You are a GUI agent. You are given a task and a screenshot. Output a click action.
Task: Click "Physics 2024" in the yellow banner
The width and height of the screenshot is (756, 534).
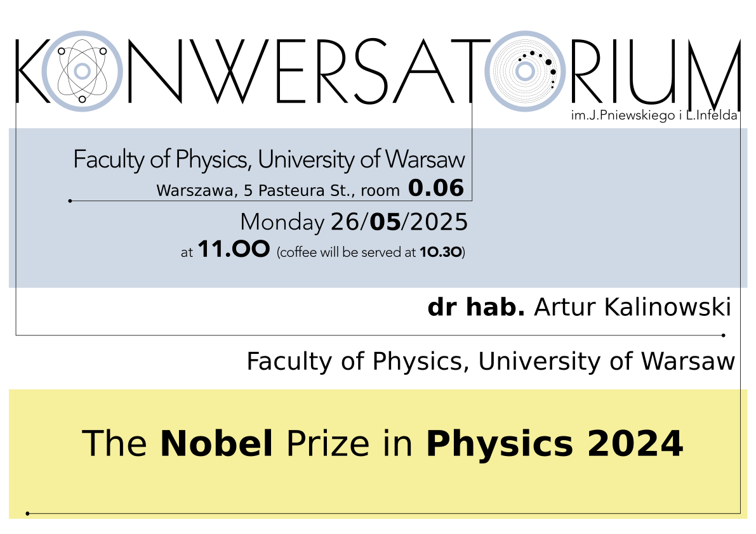point(554,443)
